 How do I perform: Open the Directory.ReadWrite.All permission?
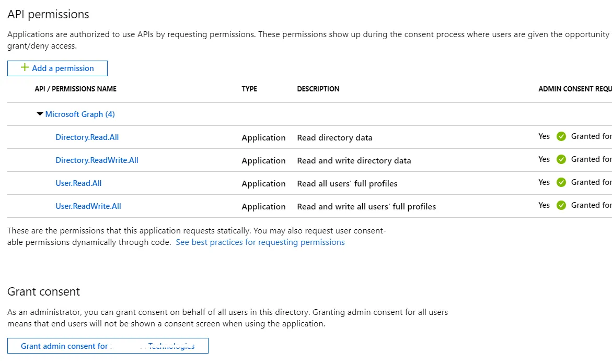(x=97, y=160)
